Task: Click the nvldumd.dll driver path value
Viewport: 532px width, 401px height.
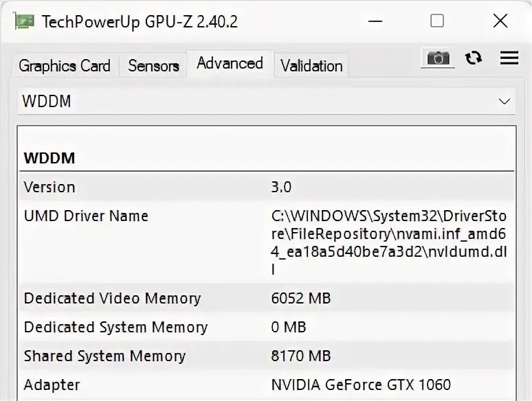Action: tap(389, 242)
